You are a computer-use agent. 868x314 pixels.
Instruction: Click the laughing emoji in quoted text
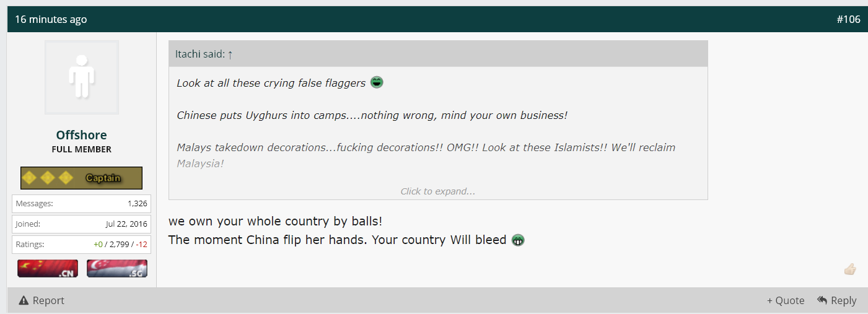pos(377,82)
